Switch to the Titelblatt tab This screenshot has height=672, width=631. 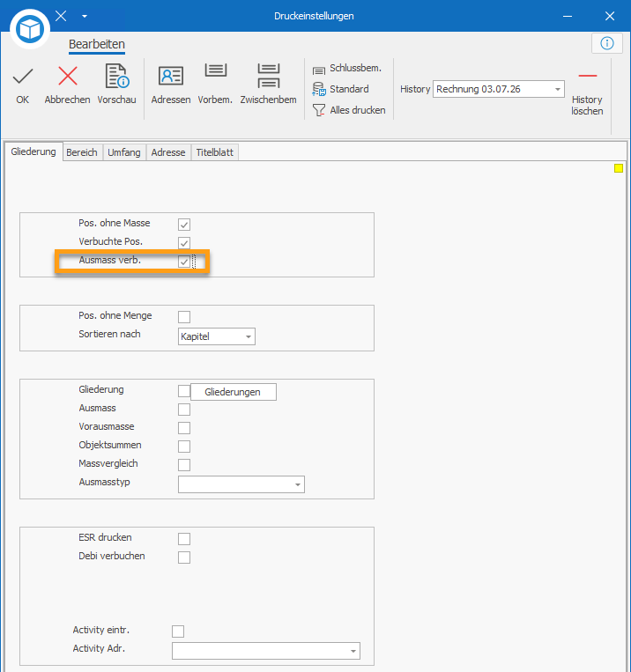pyautogui.click(x=214, y=152)
